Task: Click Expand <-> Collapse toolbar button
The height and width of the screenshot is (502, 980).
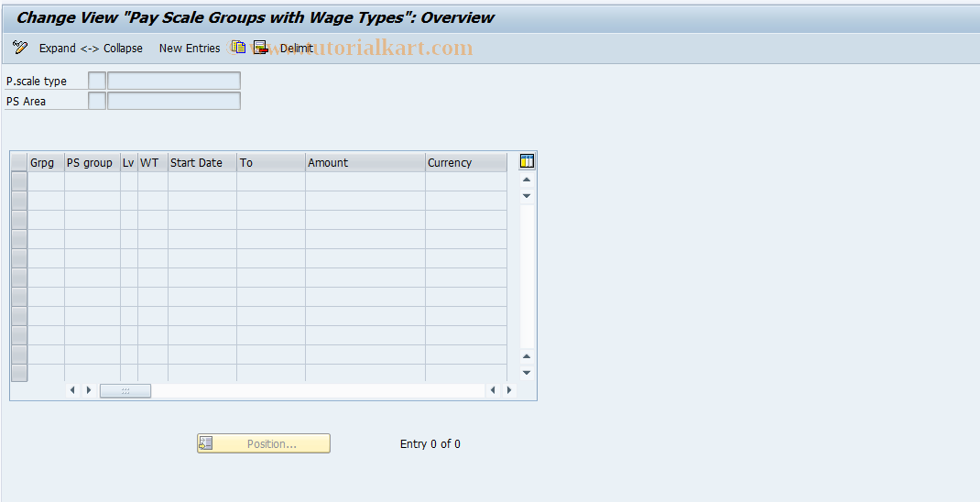Action: (91, 49)
